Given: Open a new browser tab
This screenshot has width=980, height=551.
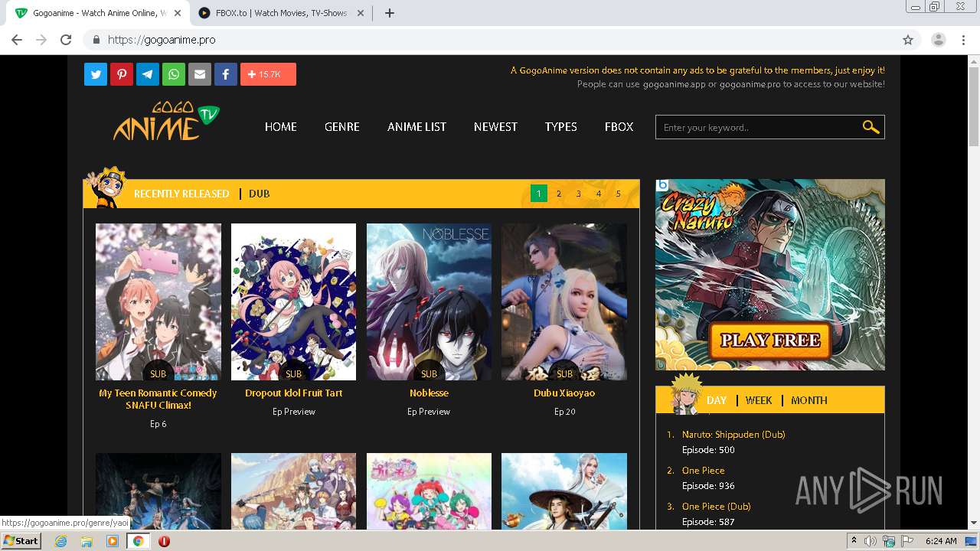Looking at the screenshot, I should coord(389,13).
